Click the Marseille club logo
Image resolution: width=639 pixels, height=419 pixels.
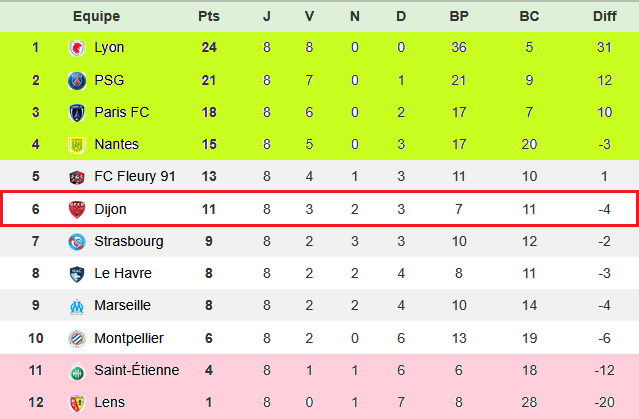[76, 306]
